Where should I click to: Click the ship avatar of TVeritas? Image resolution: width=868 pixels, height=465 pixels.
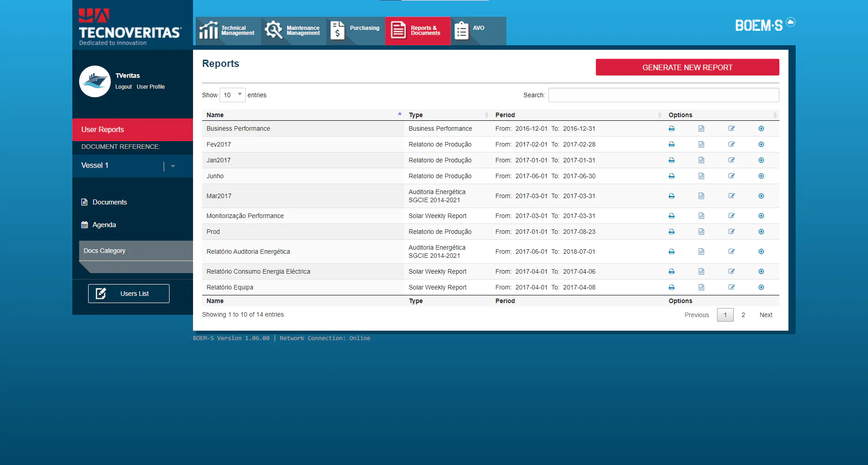[95, 81]
